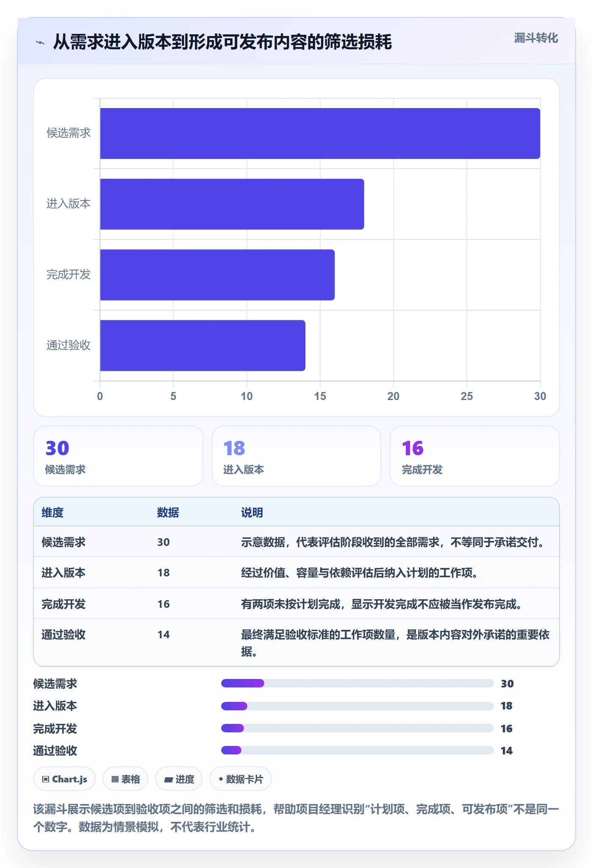Image resolution: width=593 pixels, height=868 pixels.
Task: Select the 表格 chip
Action: tap(125, 779)
